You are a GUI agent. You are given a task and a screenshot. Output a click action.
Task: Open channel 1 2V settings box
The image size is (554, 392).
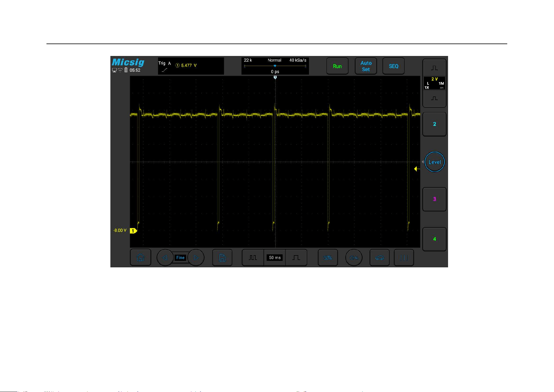[434, 83]
